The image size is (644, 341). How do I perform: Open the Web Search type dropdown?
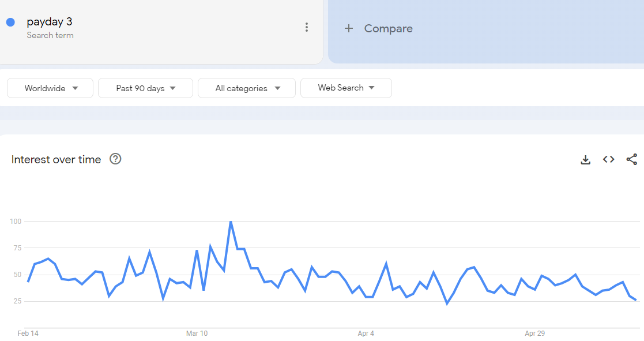tap(346, 88)
